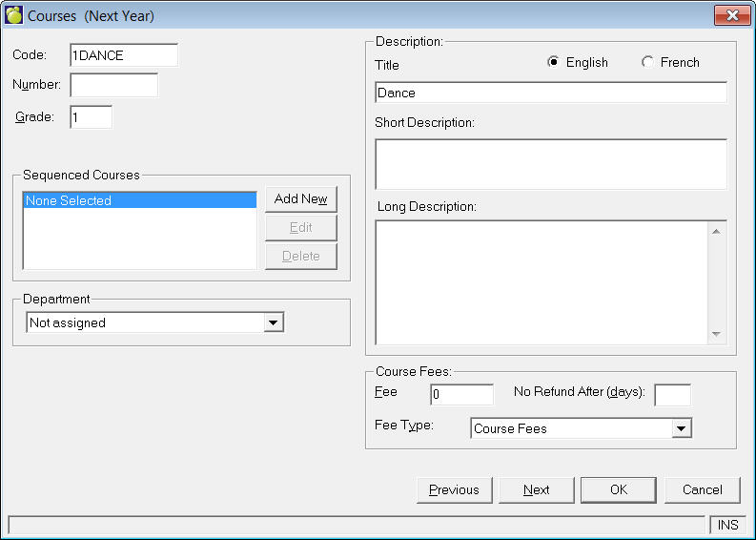The image size is (756, 540).
Task: Click the Fee amount field
Action: pyautogui.click(x=461, y=394)
